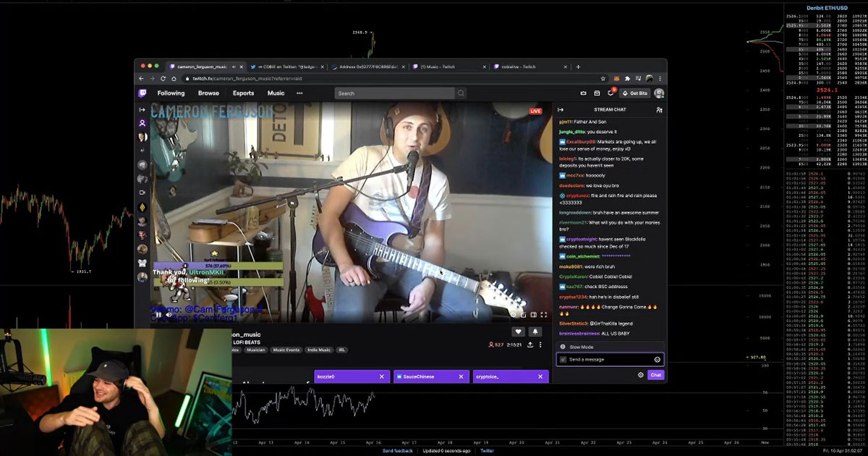Click username CryptoKaren in chat
The width and height of the screenshot is (868, 456).
[574, 276]
